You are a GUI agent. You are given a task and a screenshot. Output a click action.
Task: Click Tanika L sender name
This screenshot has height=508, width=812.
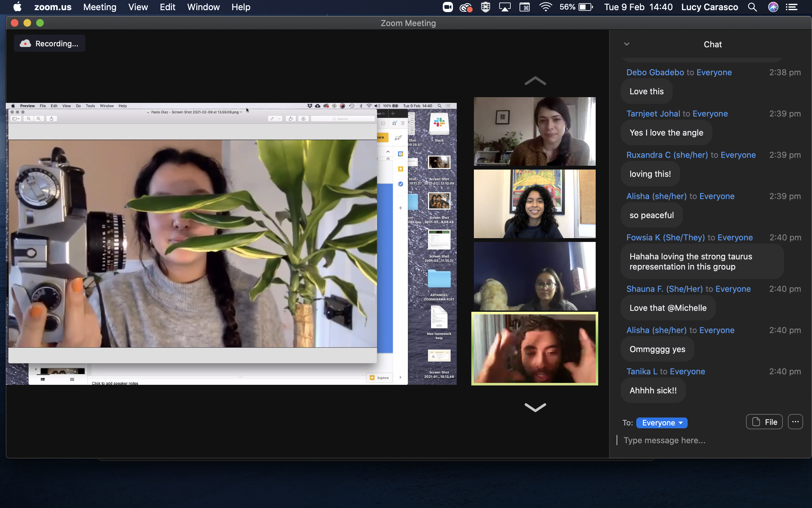642,371
